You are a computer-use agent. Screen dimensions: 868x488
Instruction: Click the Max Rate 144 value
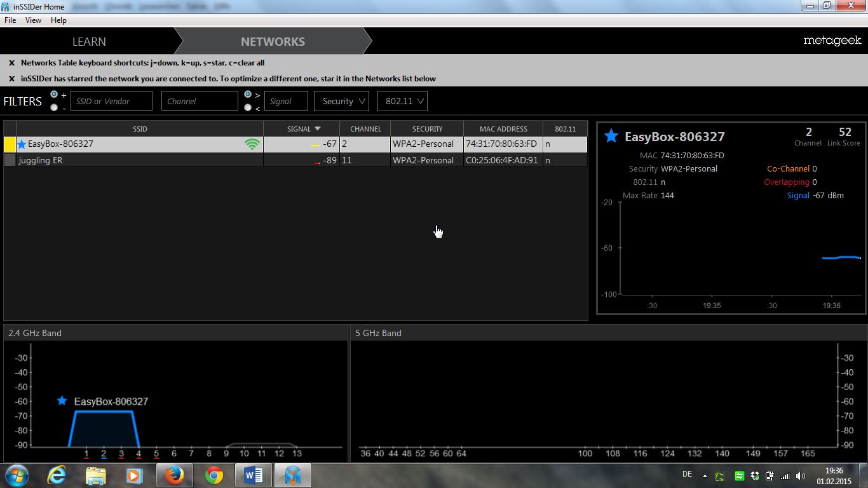[667, 196]
